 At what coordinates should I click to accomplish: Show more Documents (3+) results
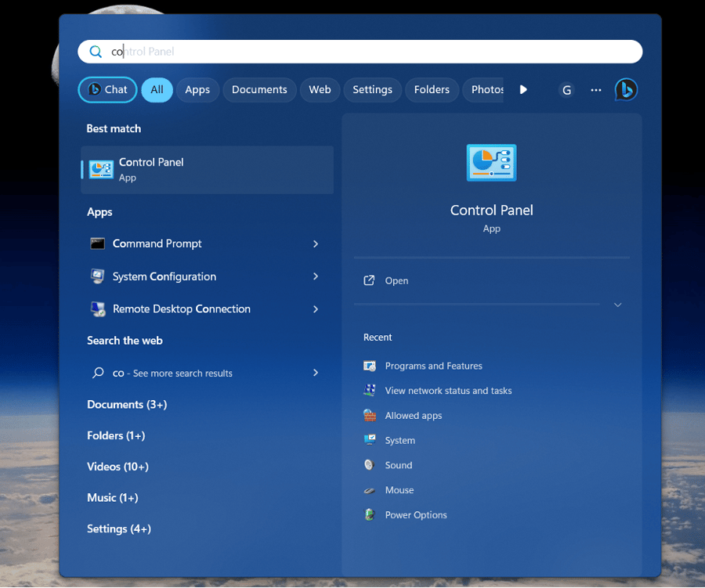[127, 405]
